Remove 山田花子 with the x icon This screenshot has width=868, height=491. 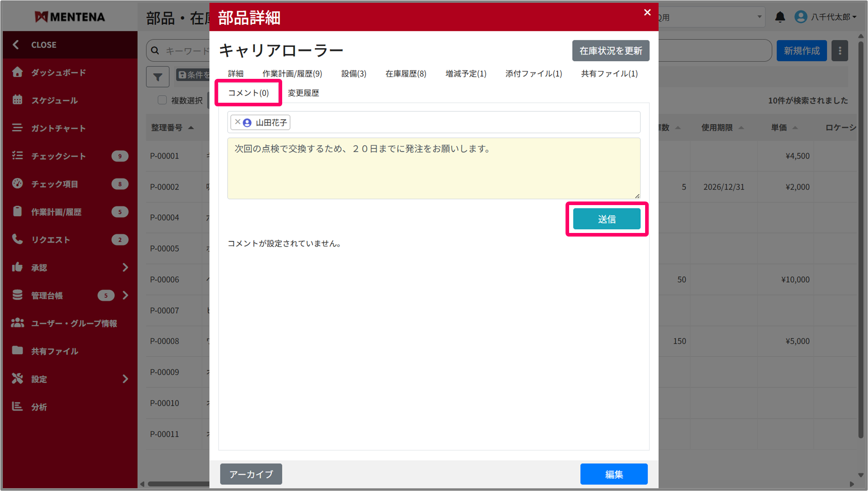coord(238,122)
